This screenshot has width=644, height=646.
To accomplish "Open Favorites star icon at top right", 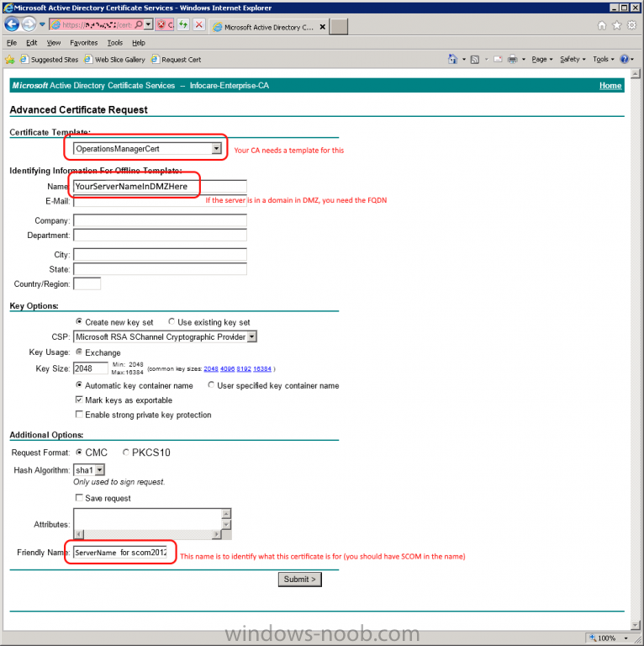I will pyautogui.click(x=616, y=25).
